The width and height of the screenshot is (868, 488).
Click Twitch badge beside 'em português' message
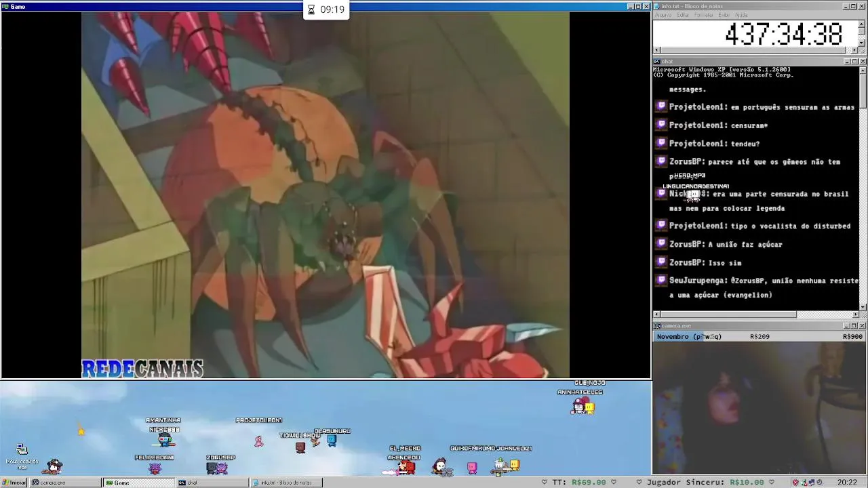(x=661, y=106)
